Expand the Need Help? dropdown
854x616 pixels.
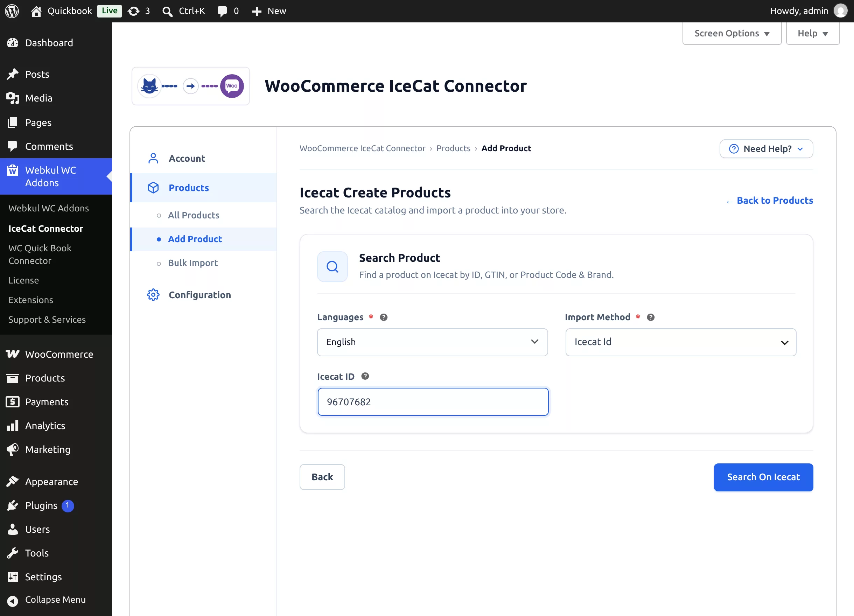(x=766, y=149)
